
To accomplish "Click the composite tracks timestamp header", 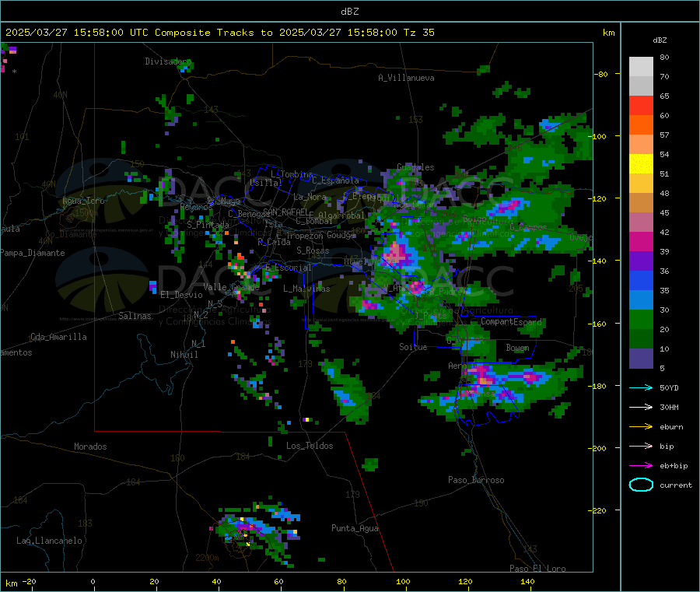I will click(x=219, y=33).
